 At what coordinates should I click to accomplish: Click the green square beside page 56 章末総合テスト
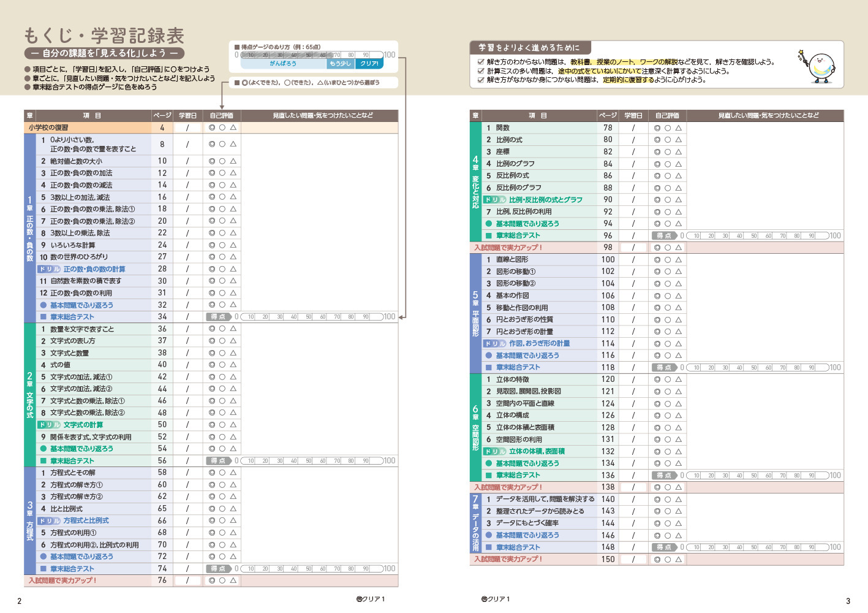pyautogui.click(x=43, y=461)
